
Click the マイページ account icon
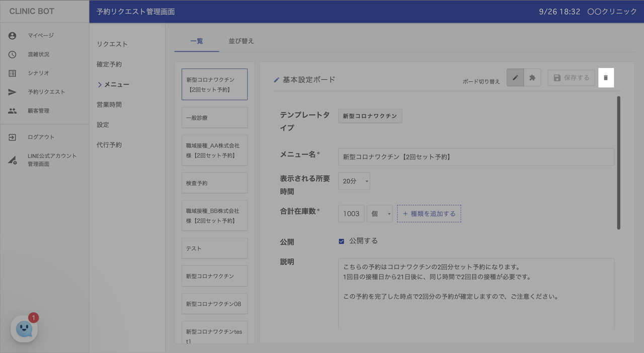[x=13, y=36]
